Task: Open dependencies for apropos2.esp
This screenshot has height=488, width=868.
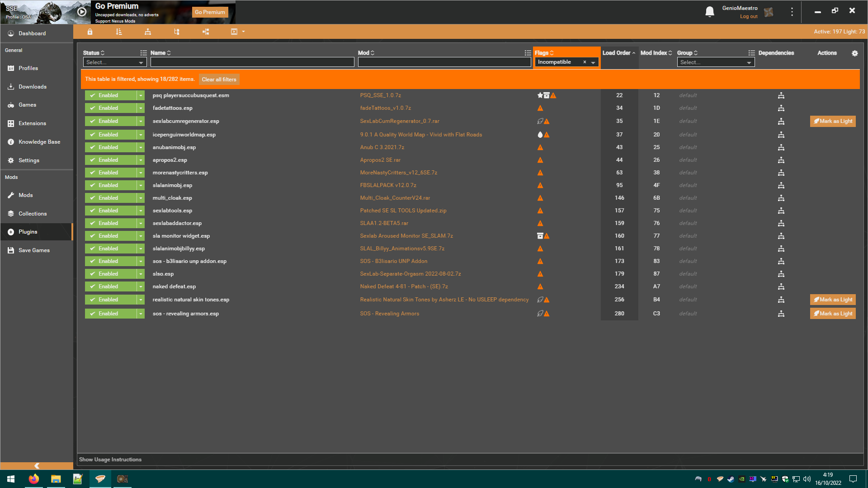Action: coord(781,160)
